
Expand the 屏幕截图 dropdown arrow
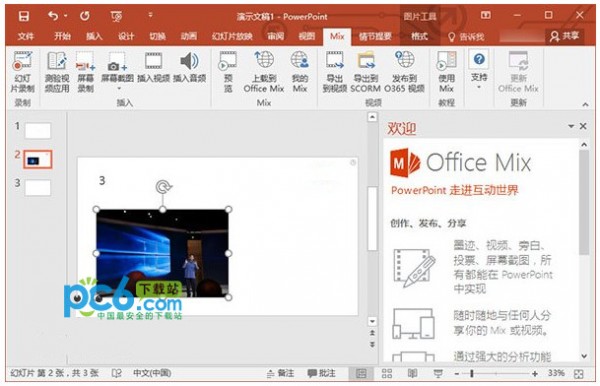[119, 89]
